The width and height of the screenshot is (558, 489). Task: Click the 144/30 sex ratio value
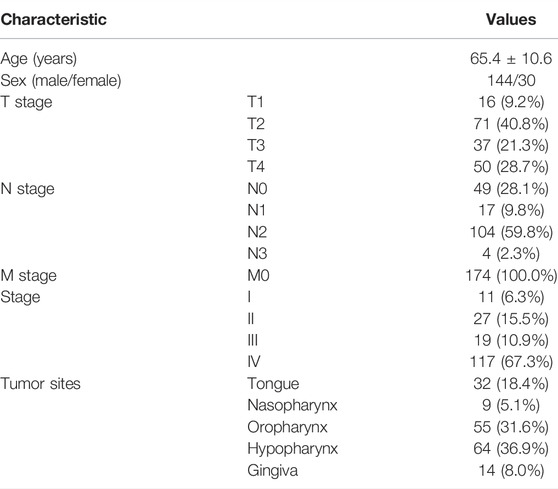point(511,80)
